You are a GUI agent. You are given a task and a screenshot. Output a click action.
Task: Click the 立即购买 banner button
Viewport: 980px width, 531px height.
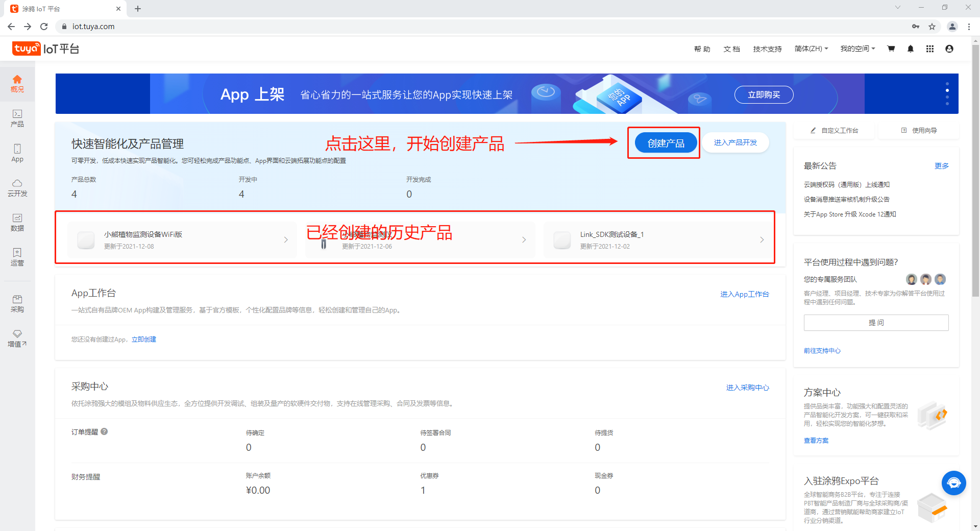764,95
